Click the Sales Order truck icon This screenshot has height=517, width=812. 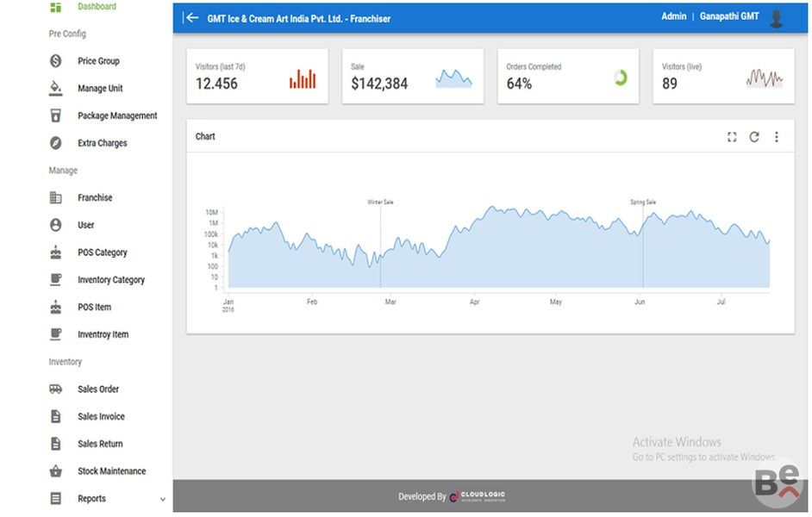(56, 389)
